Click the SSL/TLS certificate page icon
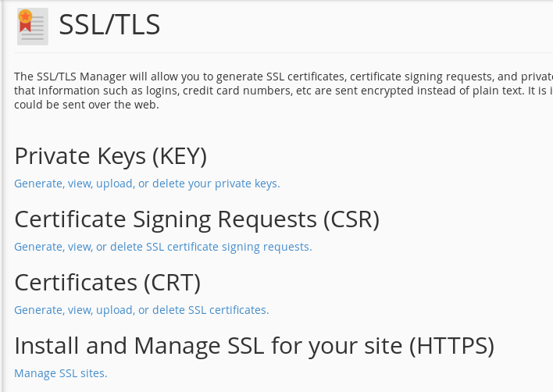 coord(33,26)
